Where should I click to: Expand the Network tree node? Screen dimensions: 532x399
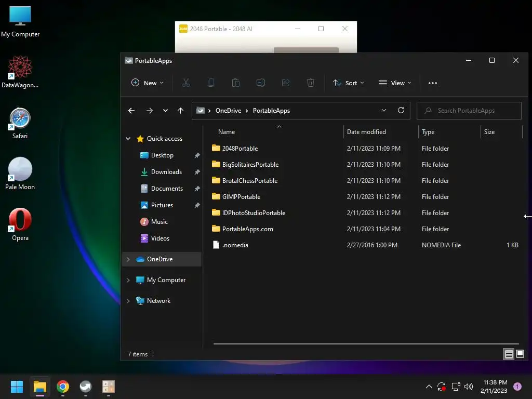point(128,301)
